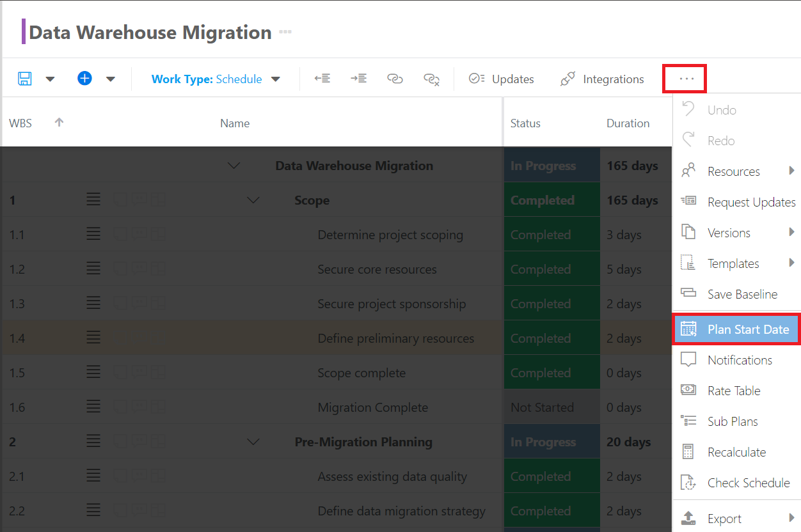Select the 'Define preliminary resources' task name
Screen dimensions: 801x532
pyautogui.click(x=396, y=338)
